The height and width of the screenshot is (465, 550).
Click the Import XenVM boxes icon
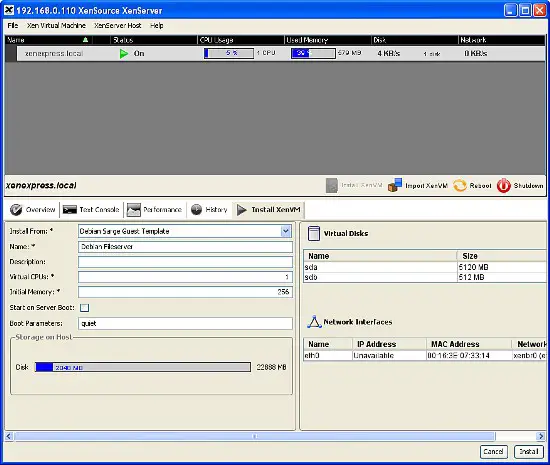click(395, 185)
